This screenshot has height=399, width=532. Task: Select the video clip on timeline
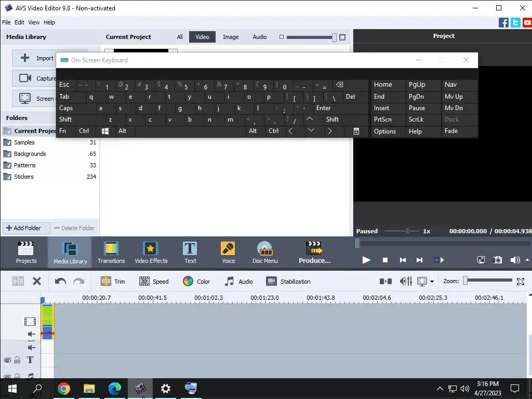(47, 321)
